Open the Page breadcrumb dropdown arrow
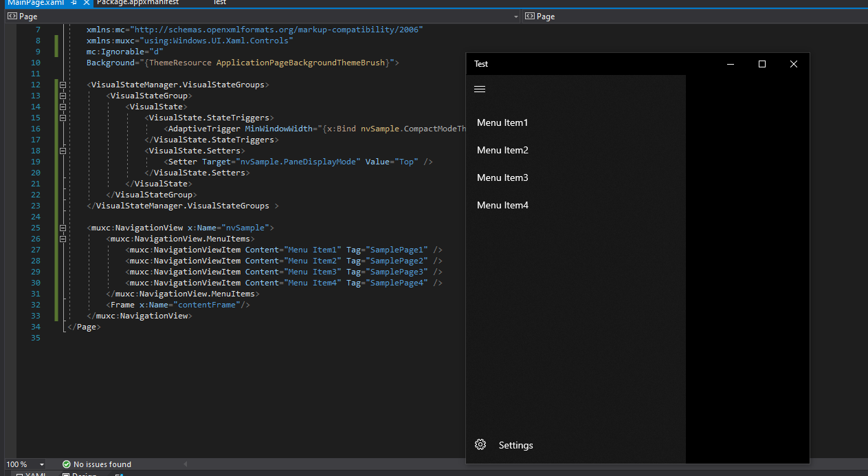868x476 pixels. pos(515,16)
